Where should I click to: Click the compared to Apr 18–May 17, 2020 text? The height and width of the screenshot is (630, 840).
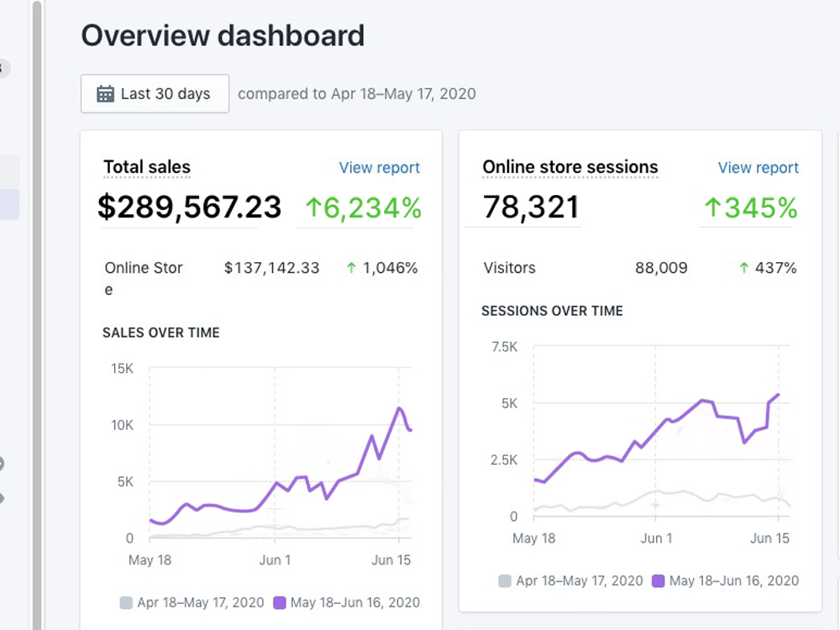pyautogui.click(x=357, y=94)
